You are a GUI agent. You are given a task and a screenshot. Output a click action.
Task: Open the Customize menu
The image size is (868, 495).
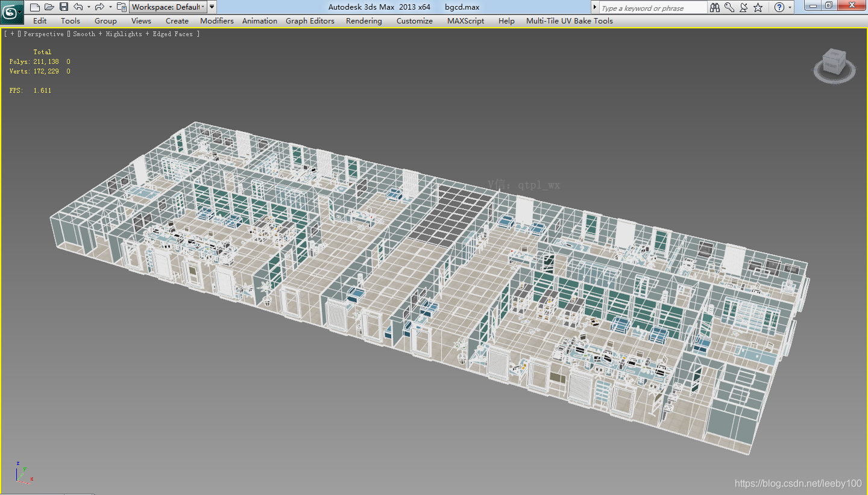[x=415, y=20]
